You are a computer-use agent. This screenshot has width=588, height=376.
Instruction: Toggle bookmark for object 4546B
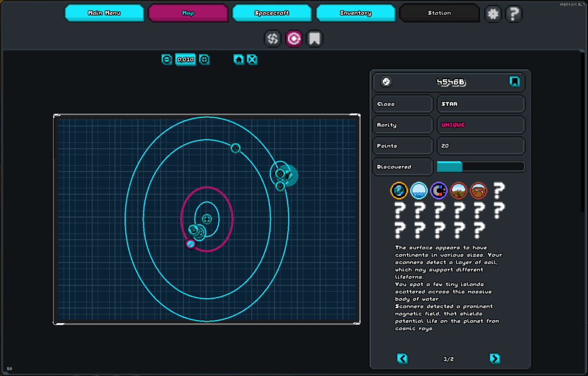(x=514, y=82)
